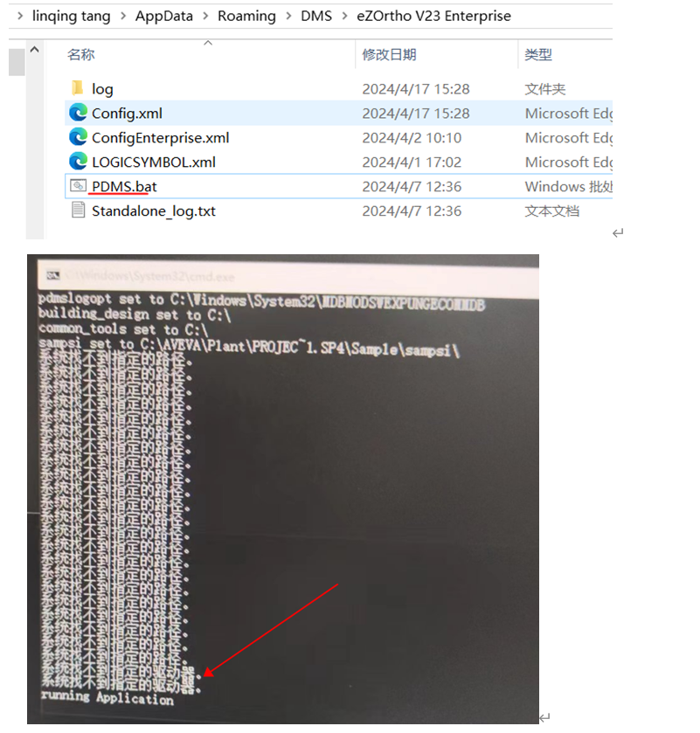
Task: Expand chevron before DMS
Action: [289, 16]
